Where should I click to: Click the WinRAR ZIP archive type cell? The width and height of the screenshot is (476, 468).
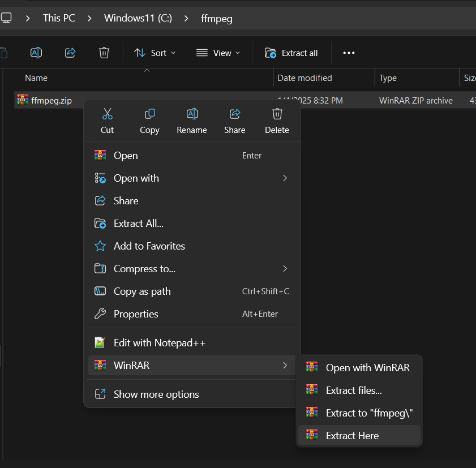tap(416, 101)
